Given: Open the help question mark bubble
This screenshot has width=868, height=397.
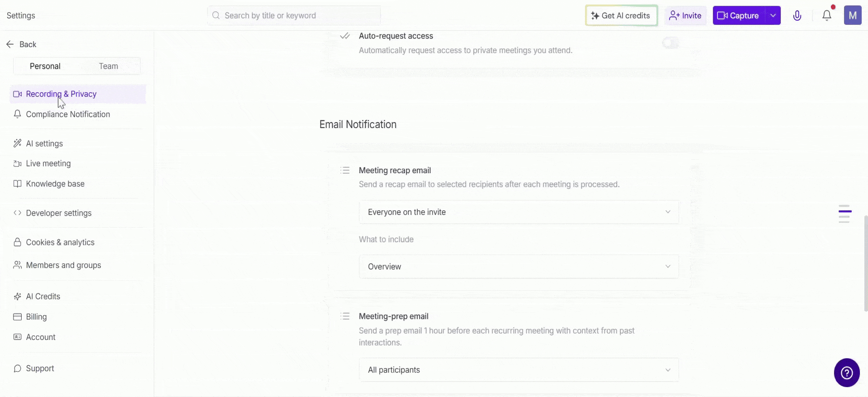Looking at the screenshot, I should coord(846,373).
